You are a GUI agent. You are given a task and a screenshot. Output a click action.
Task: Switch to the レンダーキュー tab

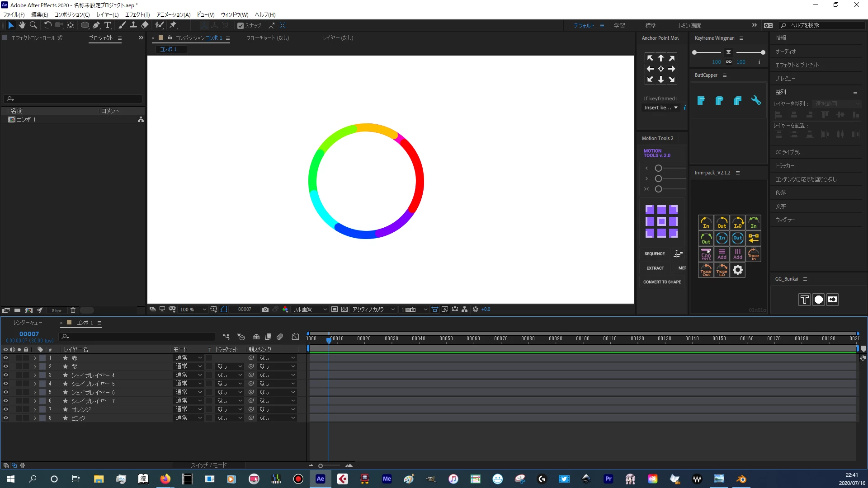point(28,323)
